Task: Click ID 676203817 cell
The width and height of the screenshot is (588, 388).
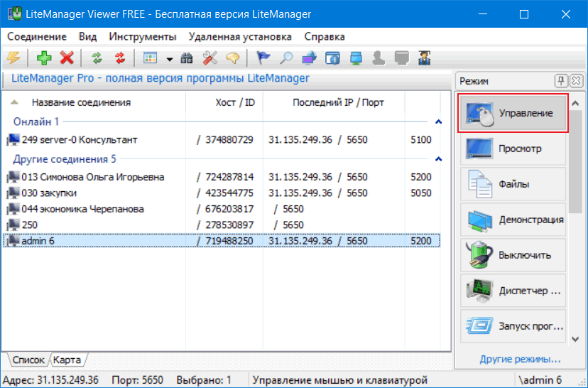Action: point(229,209)
